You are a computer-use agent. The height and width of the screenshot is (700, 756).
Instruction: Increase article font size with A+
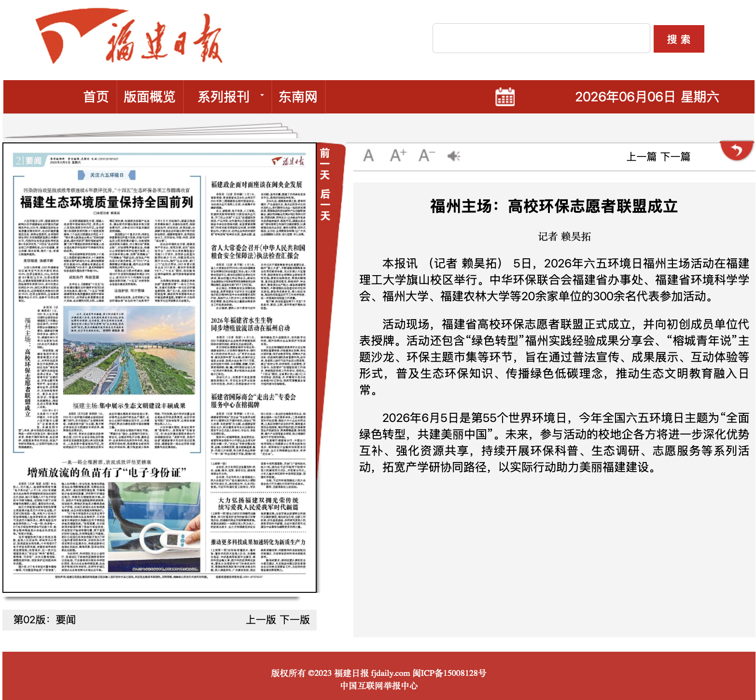398,155
